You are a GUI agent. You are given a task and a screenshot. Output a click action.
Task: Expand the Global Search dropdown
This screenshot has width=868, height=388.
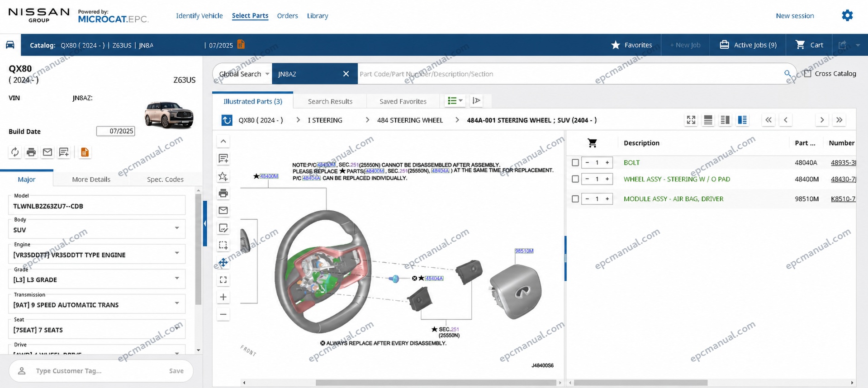click(244, 74)
